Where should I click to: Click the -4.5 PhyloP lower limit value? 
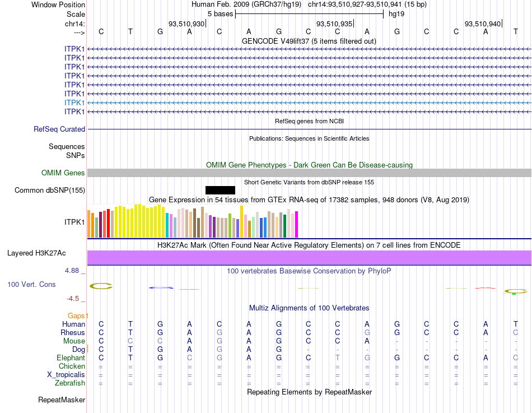[x=73, y=299]
